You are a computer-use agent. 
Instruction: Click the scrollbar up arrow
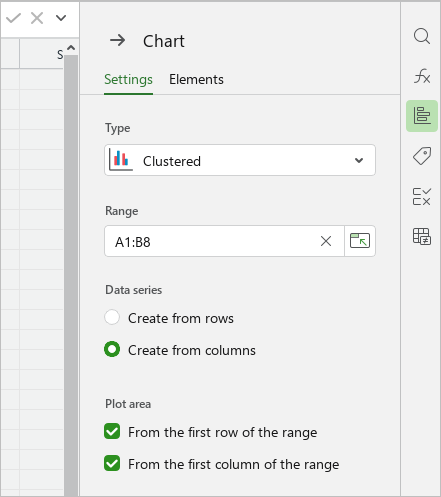click(x=71, y=48)
